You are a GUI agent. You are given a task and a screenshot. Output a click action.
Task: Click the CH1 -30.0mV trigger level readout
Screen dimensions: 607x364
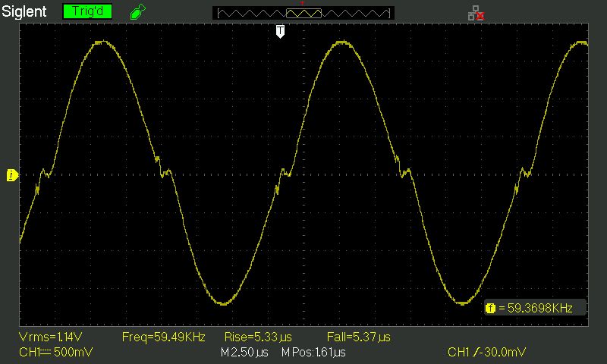486,352
